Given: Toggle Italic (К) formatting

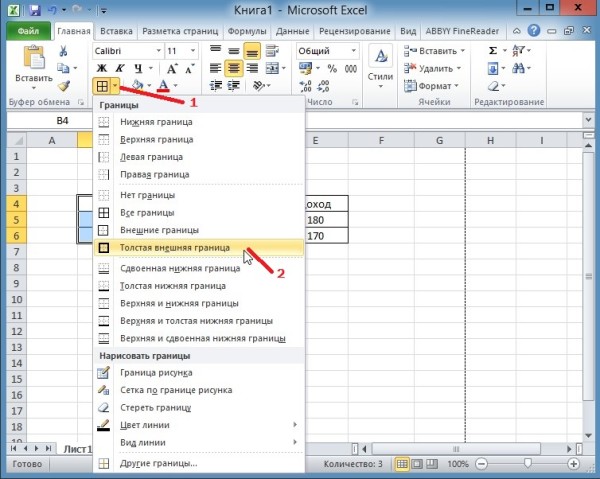Looking at the screenshot, I should point(120,68).
